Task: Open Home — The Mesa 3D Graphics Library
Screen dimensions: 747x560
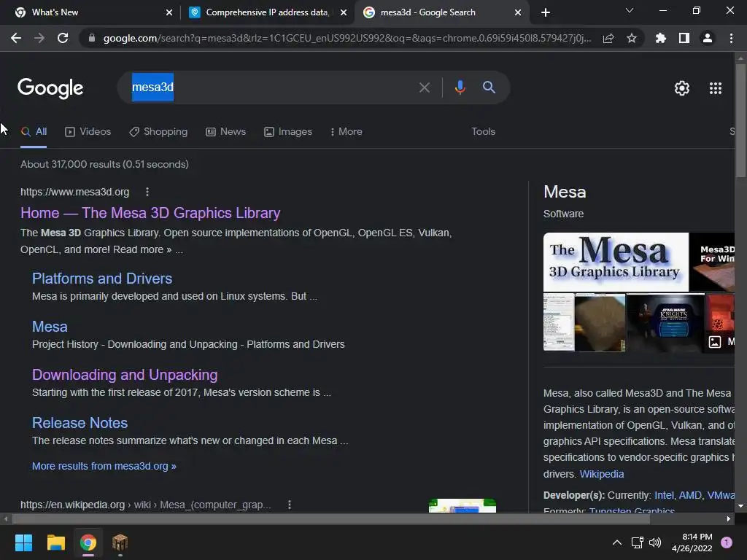Action: pyautogui.click(x=150, y=213)
